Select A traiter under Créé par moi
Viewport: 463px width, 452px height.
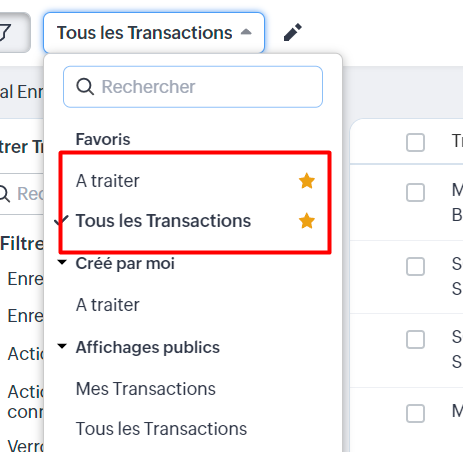point(107,305)
